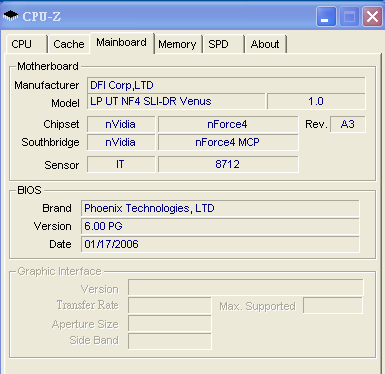Click the Aperture Size field
This screenshot has width=385, height=374.
[x=170, y=324]
